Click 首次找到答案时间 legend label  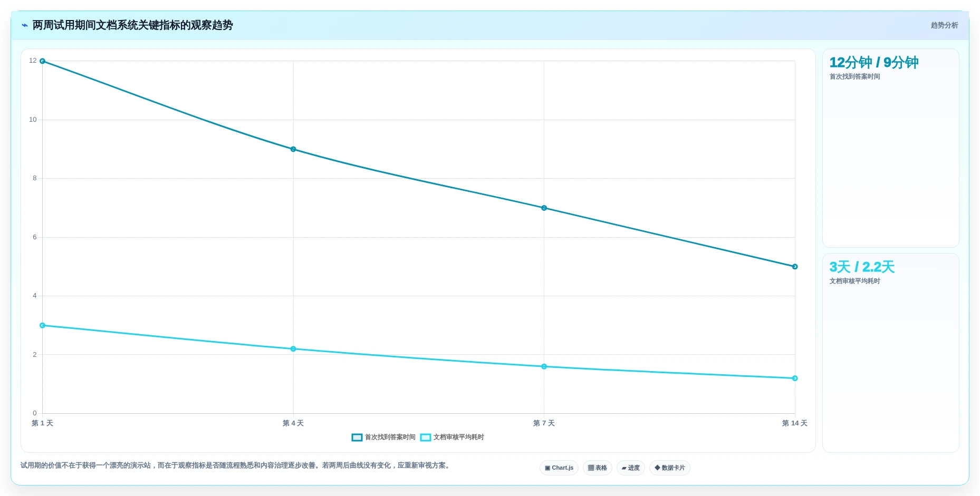tap(390, 437)
